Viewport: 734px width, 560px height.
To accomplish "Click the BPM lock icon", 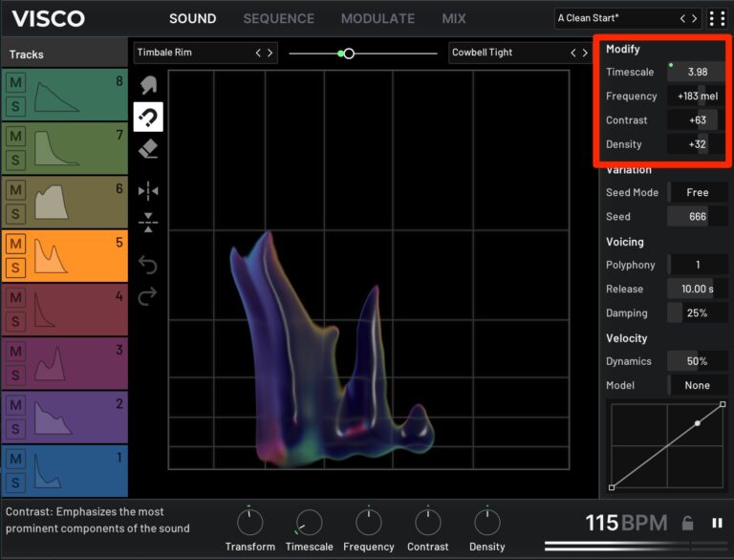I will [687, 523].
